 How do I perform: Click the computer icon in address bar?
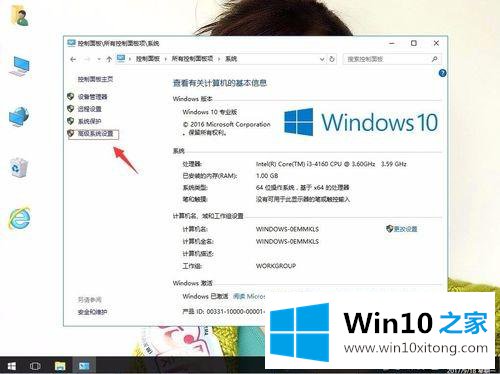(x=121, y=59)
